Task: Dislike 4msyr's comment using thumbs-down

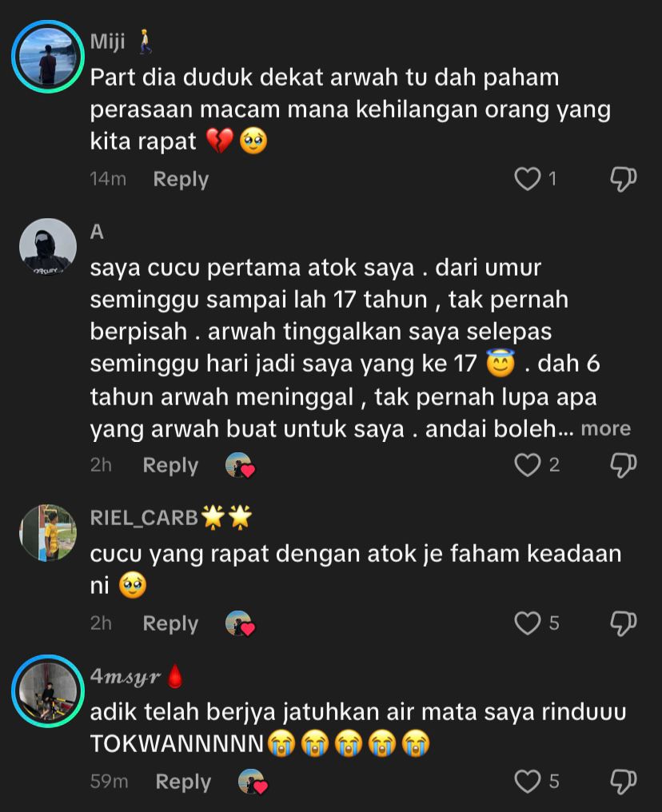Action: [623, 782]
